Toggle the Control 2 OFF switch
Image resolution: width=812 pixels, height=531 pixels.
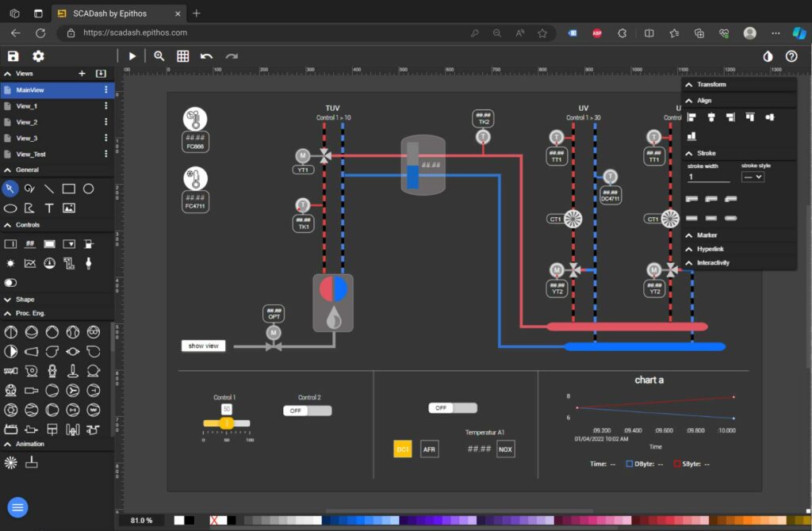click(x=307, y=411)
